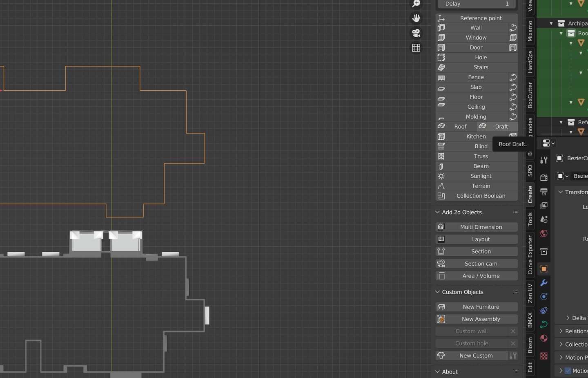The height and width of the screenshot is (378, 588).
Task: Open the View Layer properties icon
Action: pos(544,205)
